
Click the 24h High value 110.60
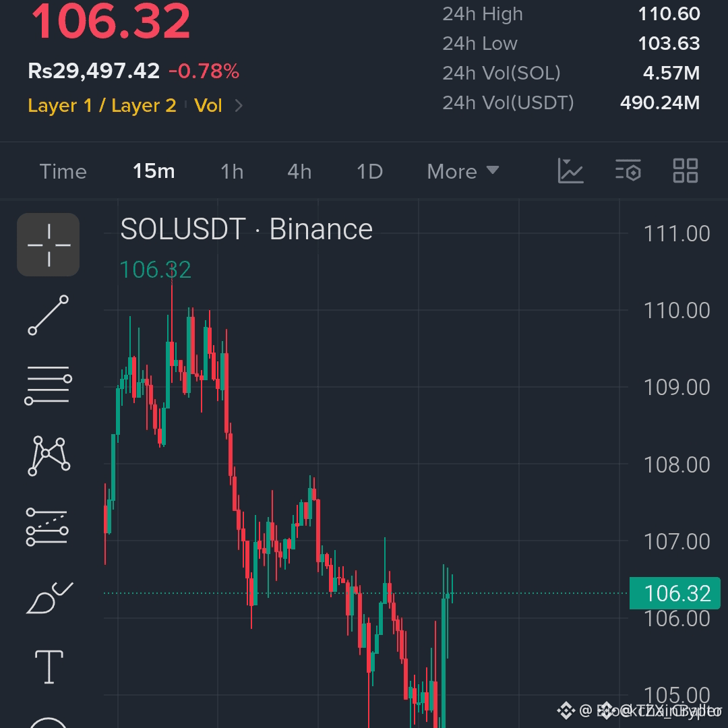pyautogui.click(x=669, y=14)
